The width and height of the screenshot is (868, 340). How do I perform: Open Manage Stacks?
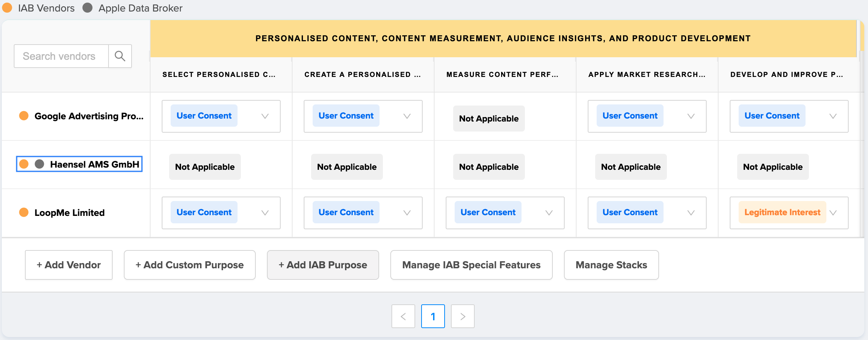coord(612,265)
